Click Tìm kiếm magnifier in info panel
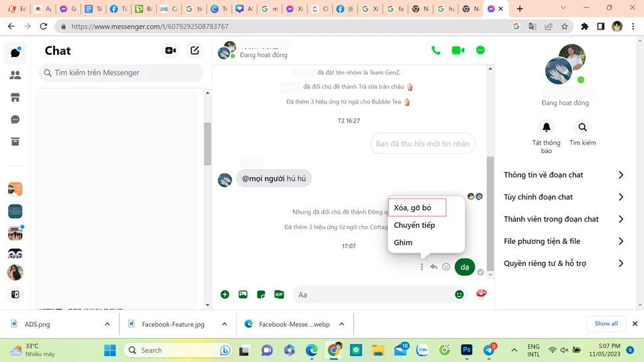Viewport: 644px width, 362px height. 582,127
